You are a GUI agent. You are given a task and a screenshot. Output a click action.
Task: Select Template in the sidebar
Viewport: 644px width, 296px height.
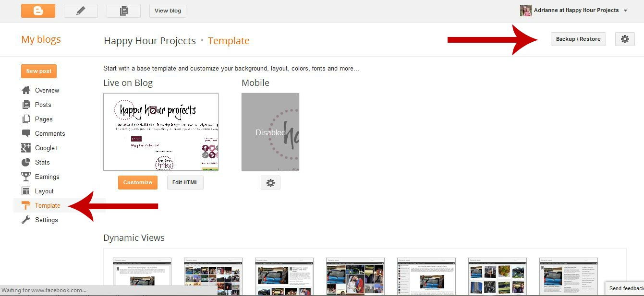point(48,205)
